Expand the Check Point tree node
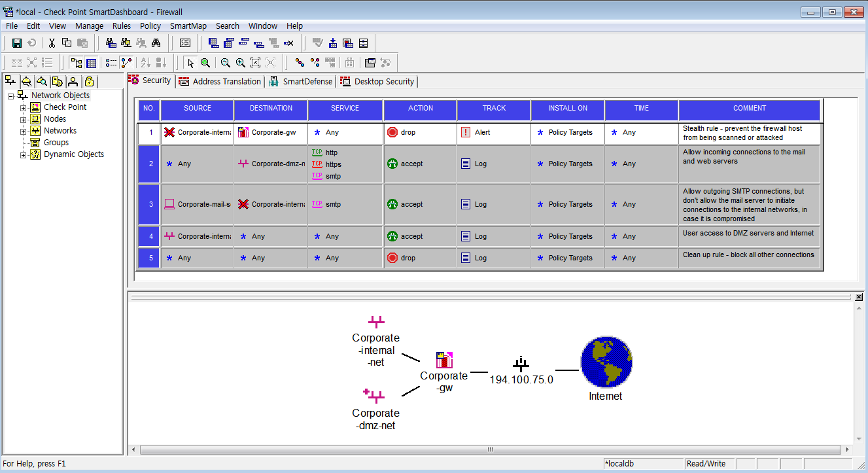The height and width of the screenshot is (473, 868). (x=24, y=108)
